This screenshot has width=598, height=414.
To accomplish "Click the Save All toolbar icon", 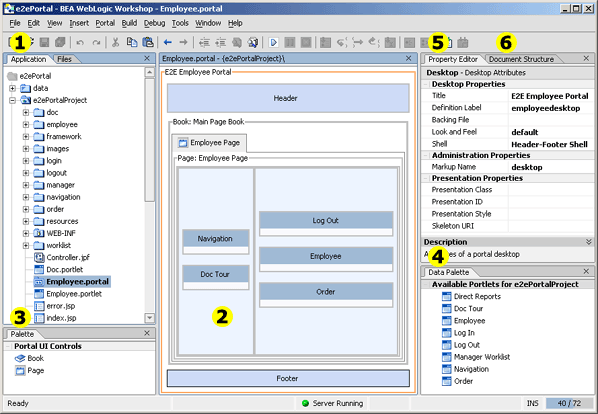I will tap(60, 42).
